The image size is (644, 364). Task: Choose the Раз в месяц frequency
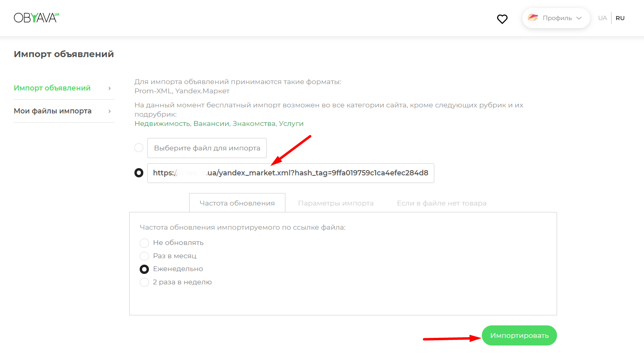[144, 256]
